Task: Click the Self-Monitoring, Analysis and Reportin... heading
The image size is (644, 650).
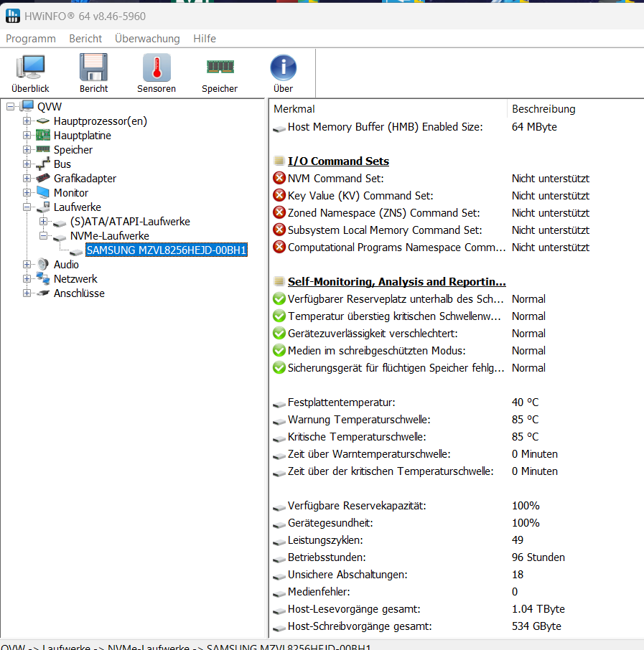Action: click(397, 281)
